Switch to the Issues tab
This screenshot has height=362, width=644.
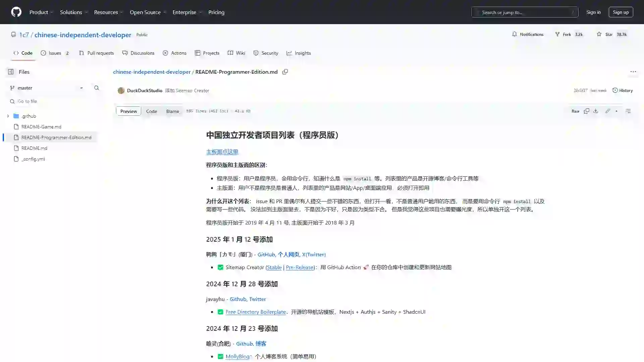[55, 53]
